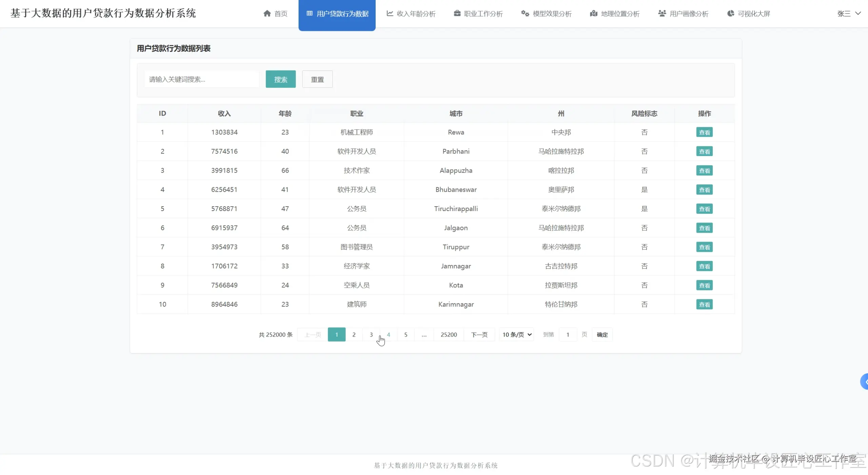Open 查看 for the Tiruchirappalli row
The width and height of the screenshot is (868, 475).
(x=705, y=209)
